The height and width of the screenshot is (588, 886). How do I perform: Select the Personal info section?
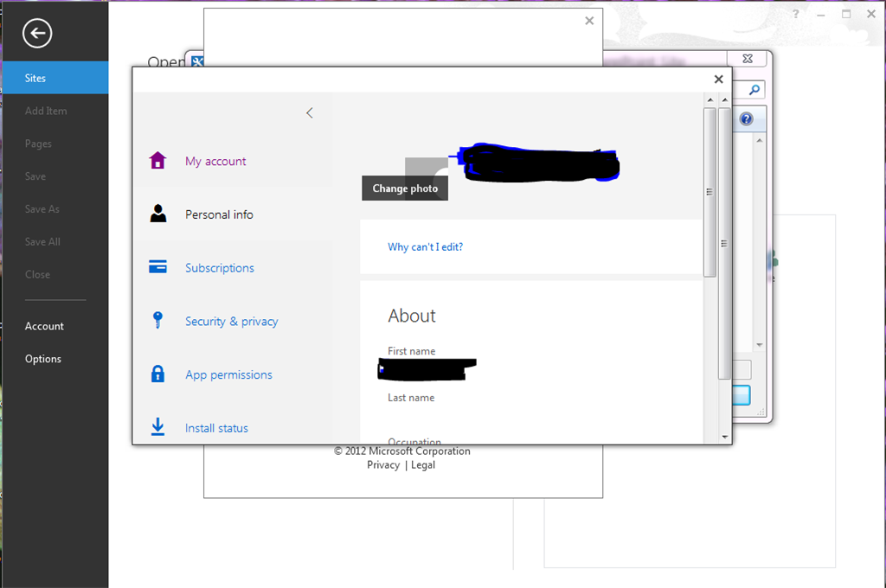tap(219, 214)
